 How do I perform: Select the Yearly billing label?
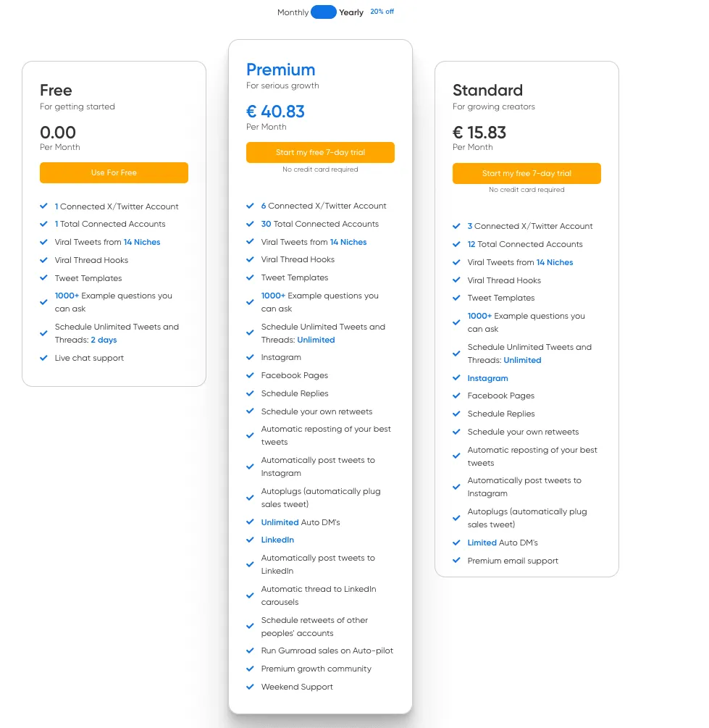[x=351, y=12]
